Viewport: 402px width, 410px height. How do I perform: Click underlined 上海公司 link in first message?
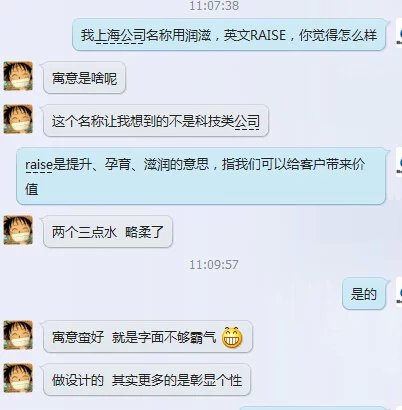119,35
